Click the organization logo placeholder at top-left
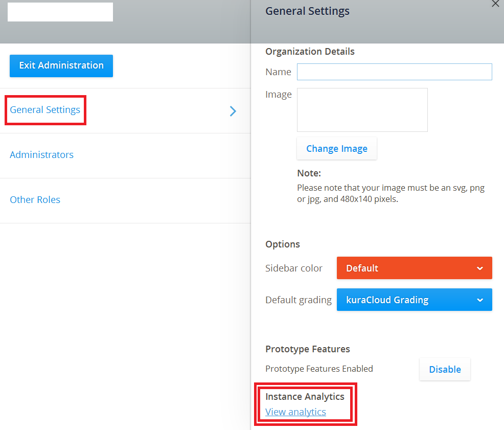This screenshot has height=430, width=504. tap(60, 12)
